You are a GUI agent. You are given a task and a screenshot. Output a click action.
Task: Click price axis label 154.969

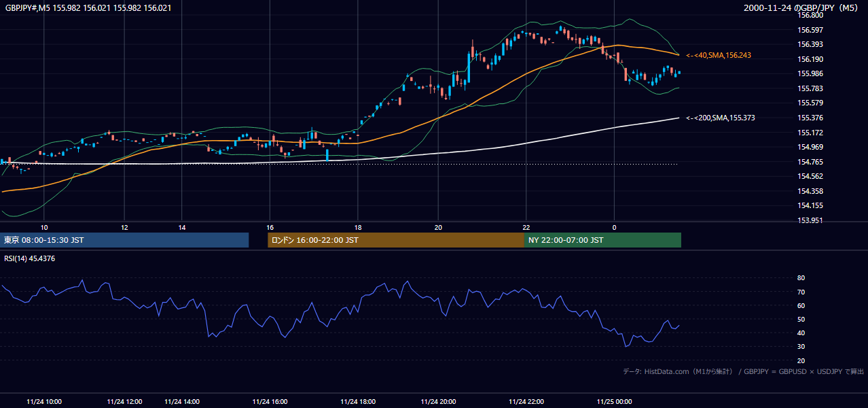click(810, 147)
